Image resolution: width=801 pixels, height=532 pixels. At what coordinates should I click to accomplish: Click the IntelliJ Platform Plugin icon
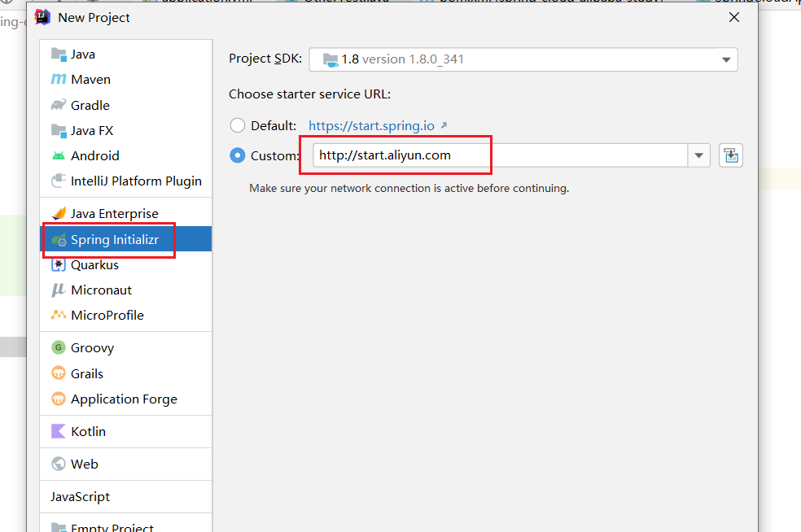click(x=59, y=181)
